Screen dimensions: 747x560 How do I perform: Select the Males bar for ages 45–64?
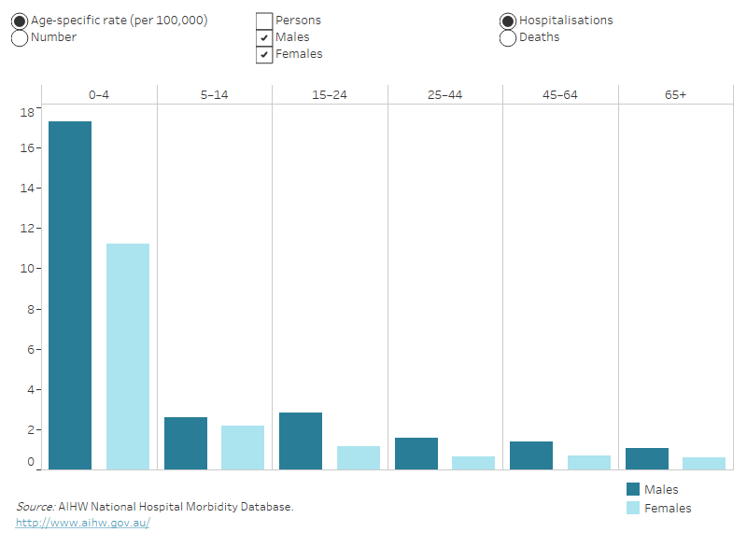531,455
